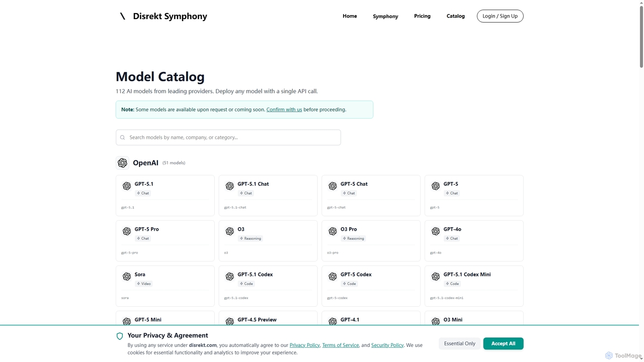Click the OpenAI icon on O3 Mini card

click(x=436, y=321)
